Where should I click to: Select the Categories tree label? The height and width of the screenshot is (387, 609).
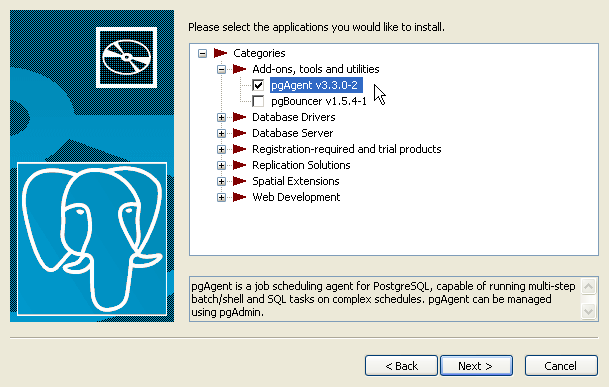(x=259, y=53)
